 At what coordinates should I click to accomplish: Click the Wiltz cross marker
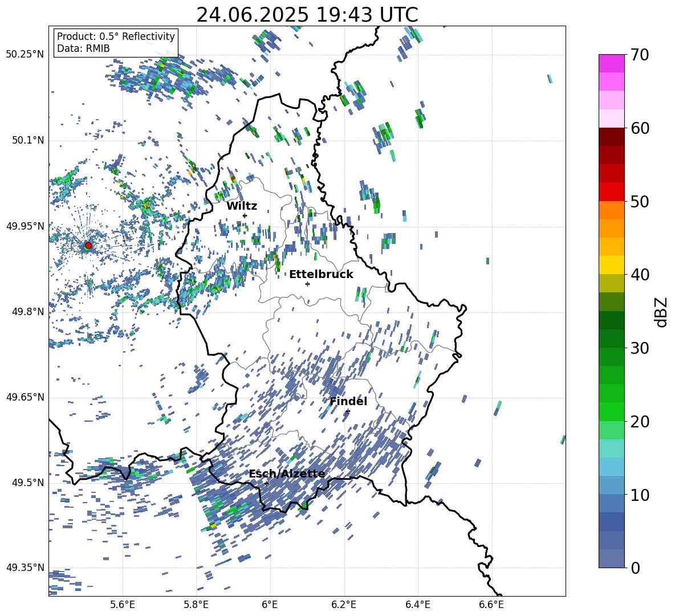click(x=245, y=215)
